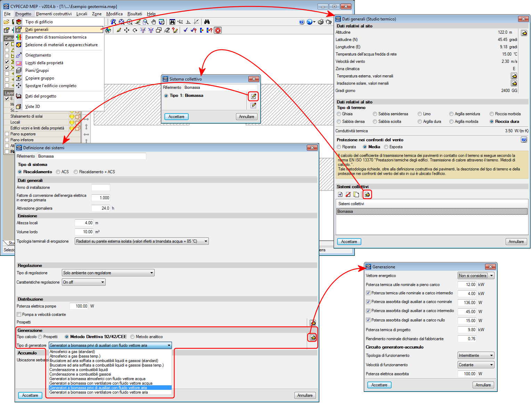
Task: Choose Condensazione a combustibili gassosi option
Action: 80,374
